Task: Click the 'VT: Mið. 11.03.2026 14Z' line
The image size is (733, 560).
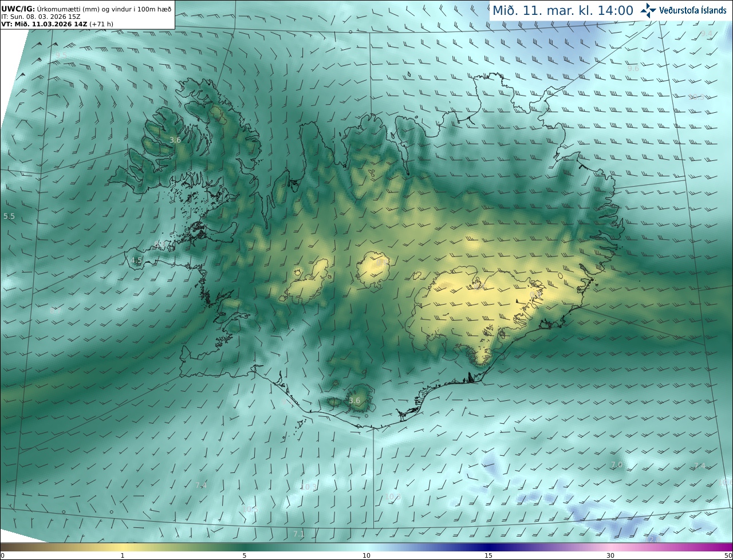Action: pyautogui.click(x=57, y=24)
